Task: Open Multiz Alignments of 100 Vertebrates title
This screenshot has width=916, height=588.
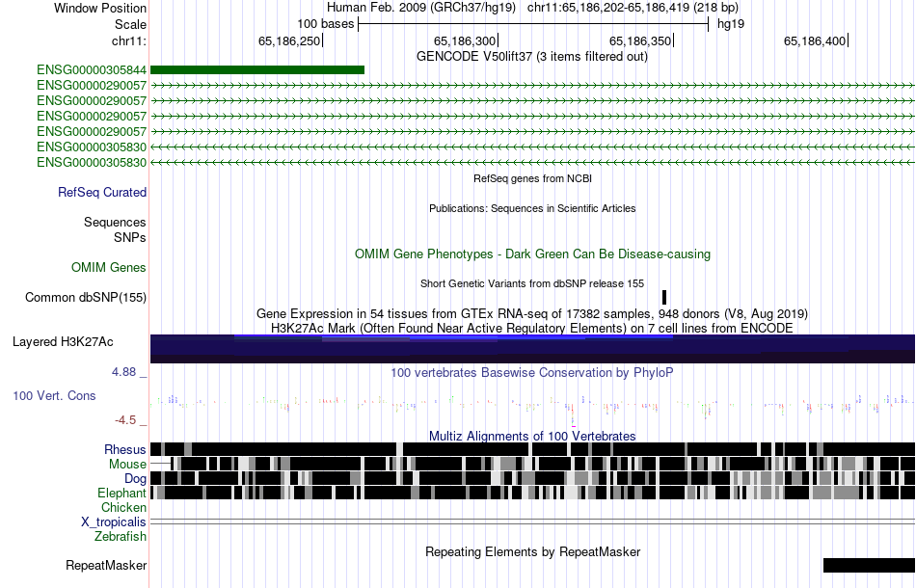Action: 532,437
